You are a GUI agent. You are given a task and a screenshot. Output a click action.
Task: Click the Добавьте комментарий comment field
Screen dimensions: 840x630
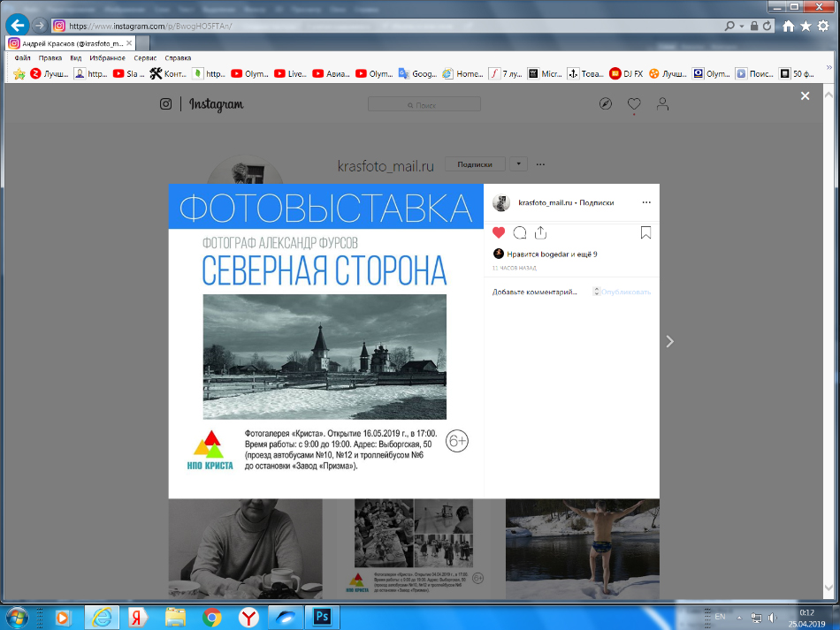[540, 292]
